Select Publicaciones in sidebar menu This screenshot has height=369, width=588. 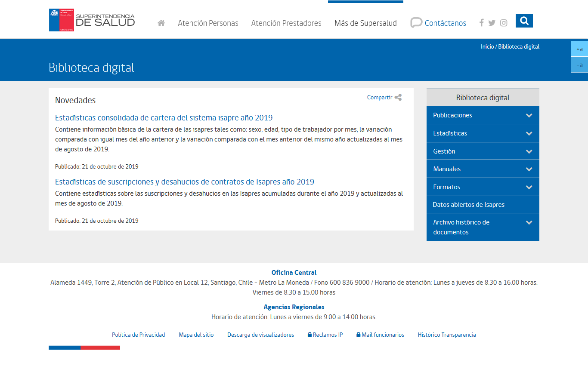coord(452,115)
